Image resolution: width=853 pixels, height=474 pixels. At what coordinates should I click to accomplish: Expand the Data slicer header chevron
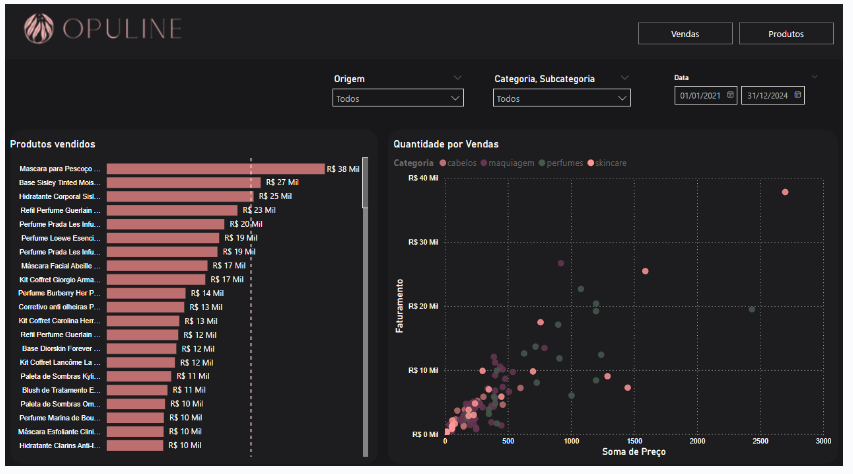[x=814, y=77]
